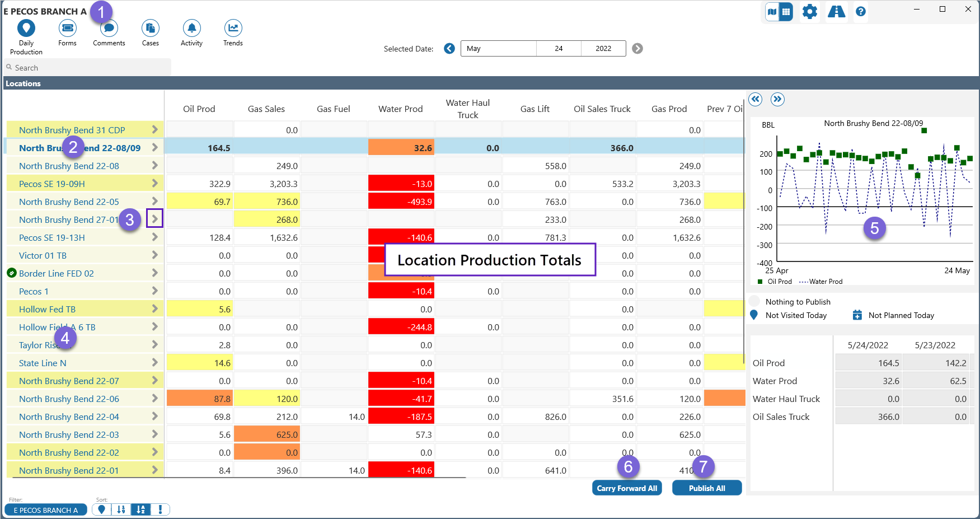Open the Forms section
Screen dimensions: 980x519
click(67, 29)
